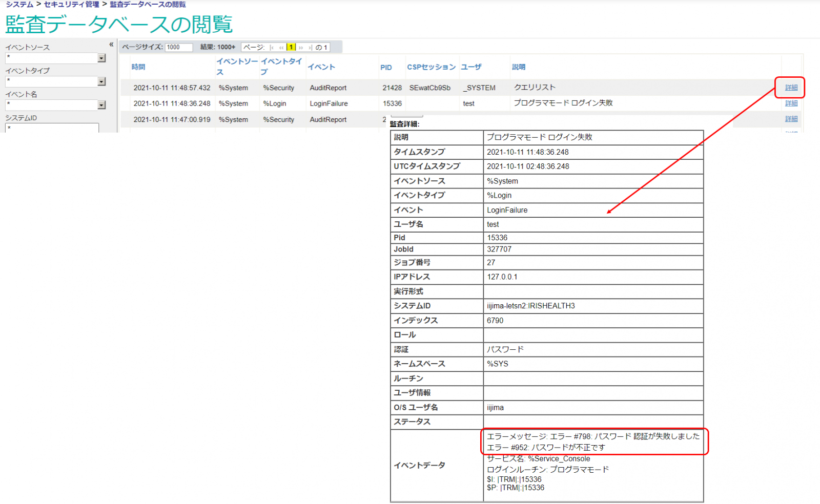Go to next page using pager icon
Image resolution: width=820 pixels, height=504 pixels.
tap(301, 48)
